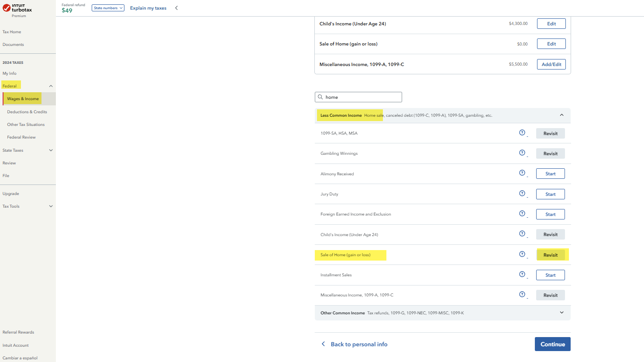Image resolution: width=644 pixels, height=362 pixels.
Task: Go to Deductions & Credits in sidebar
Action: point(27,112)
